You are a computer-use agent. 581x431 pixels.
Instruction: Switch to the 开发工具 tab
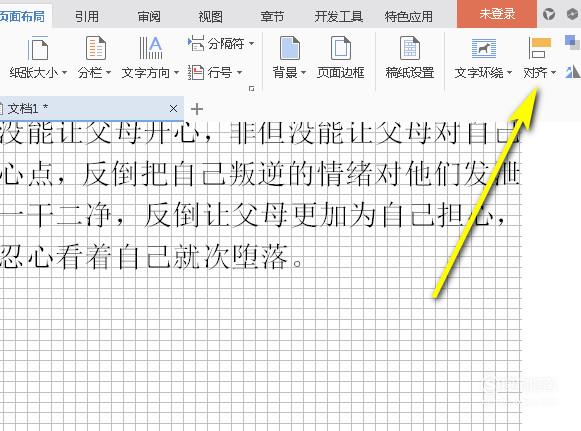point(339,16)
